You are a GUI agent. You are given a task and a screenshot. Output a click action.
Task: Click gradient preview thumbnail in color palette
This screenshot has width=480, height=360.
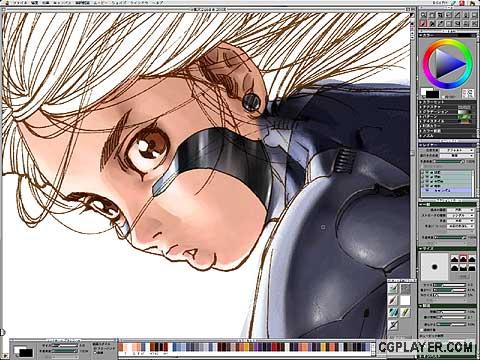click(464, 112)
